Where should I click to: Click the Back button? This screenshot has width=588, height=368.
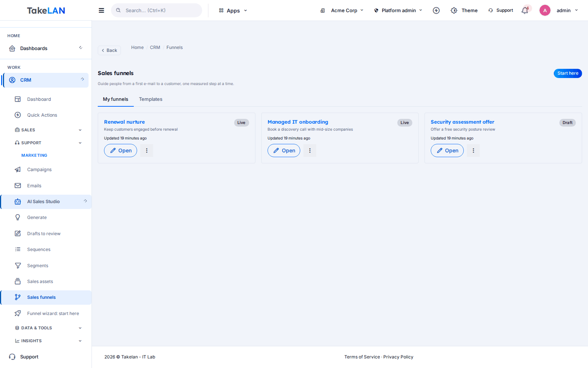click(109, 50)
